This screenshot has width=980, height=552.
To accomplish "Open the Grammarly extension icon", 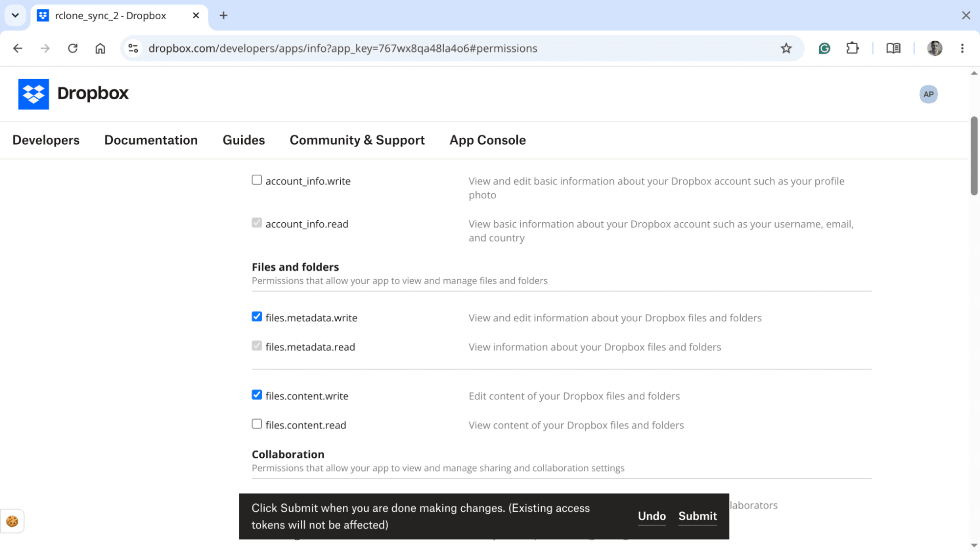I will pos(825,48).
